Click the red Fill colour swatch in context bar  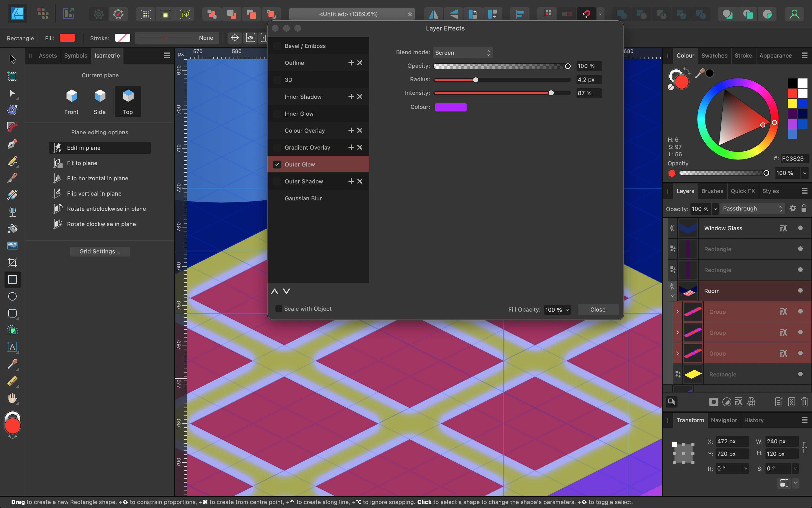tap(67, 38)
